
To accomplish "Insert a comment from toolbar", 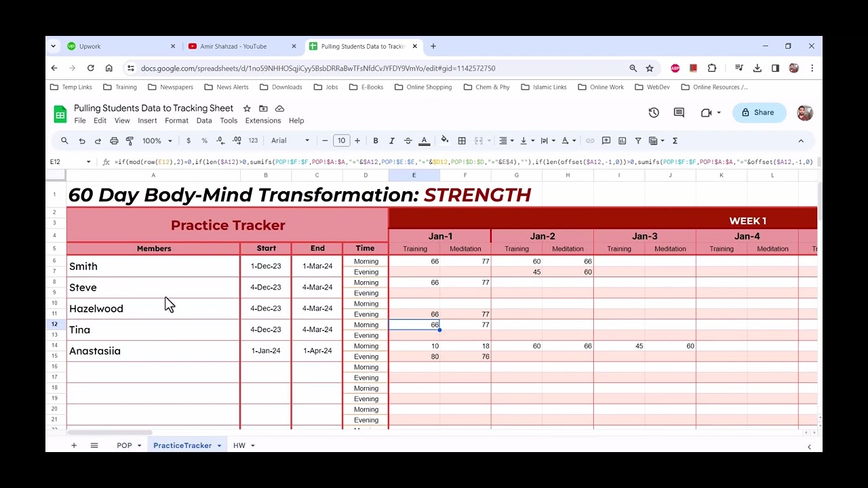I will (606, 141).
